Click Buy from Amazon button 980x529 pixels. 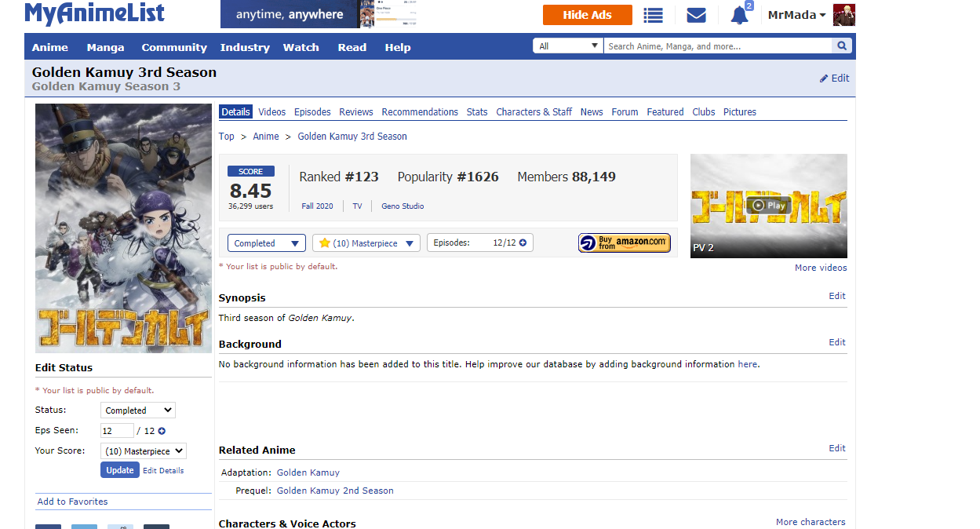click(x=625, y=243)
